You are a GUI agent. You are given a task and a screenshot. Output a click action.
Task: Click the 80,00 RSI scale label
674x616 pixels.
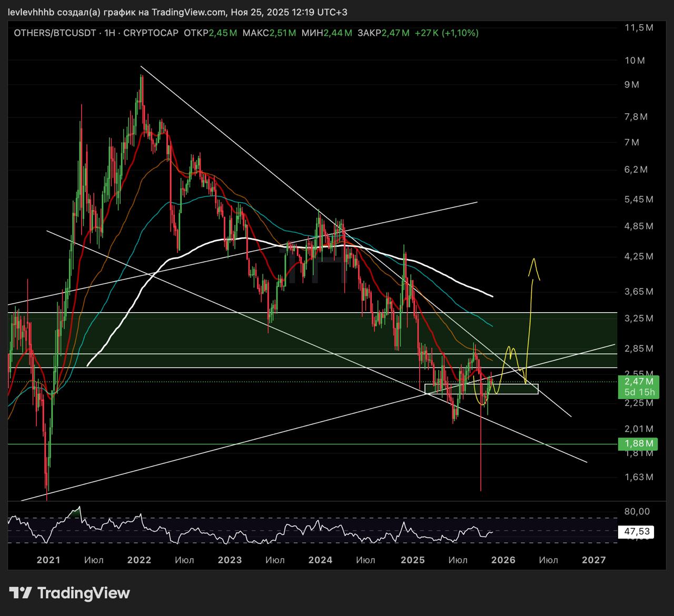pos(637,511)
